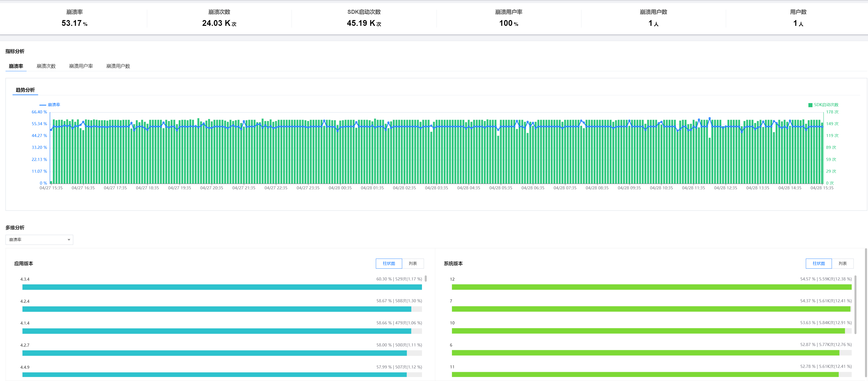868x381 pixels.
Task: Switch to the 崩溃用户数 tab
Action: [x=118, y=66]
